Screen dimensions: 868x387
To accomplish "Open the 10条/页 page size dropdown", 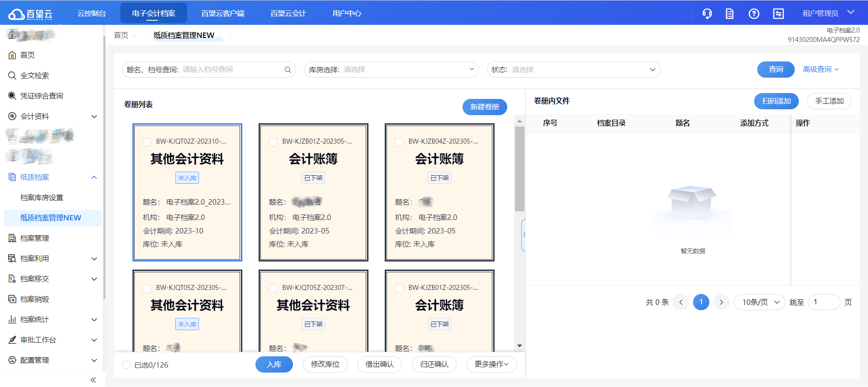I will (759, 302).
